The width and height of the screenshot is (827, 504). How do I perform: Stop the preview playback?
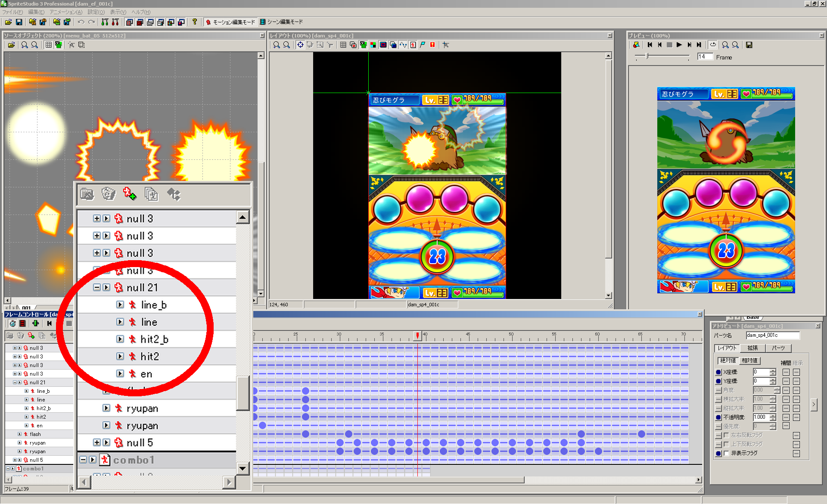pyautogui.click(x=669, y=45)
